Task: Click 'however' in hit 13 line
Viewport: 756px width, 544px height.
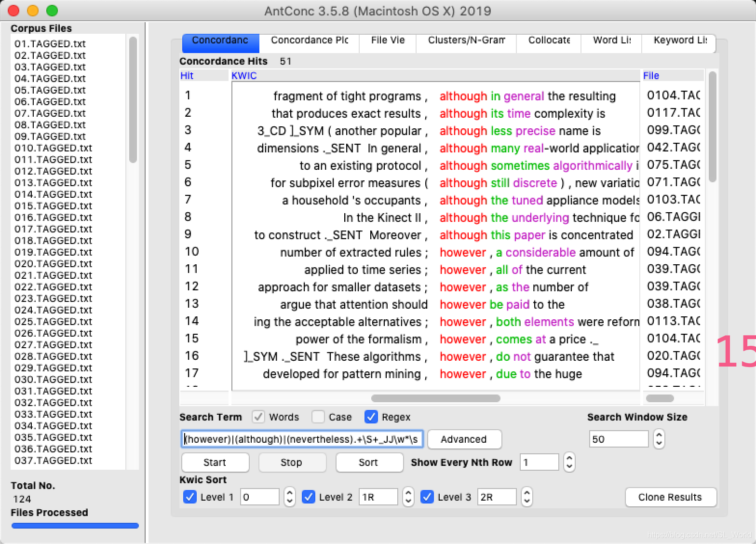Action: (x=463, y=305)
